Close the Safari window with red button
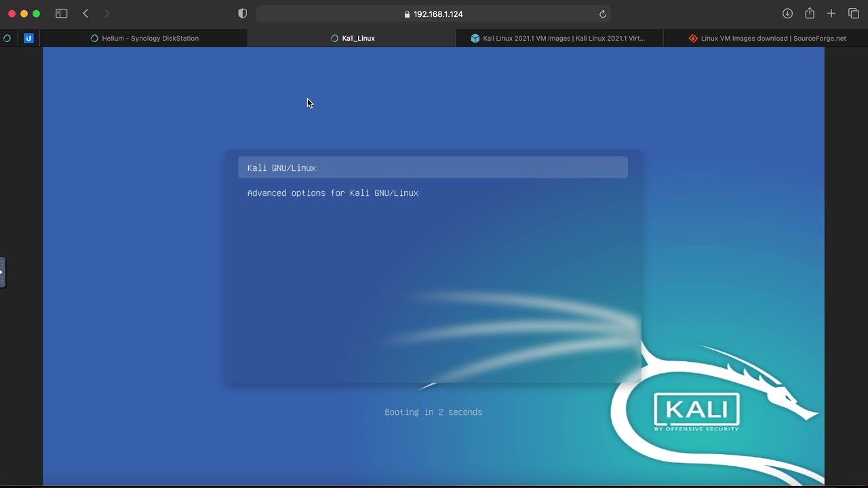The image size is (868, 488). 12,14
